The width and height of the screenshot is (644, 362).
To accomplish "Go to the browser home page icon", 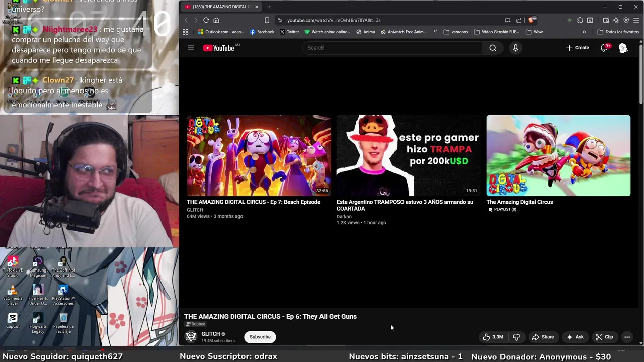I will (x=216, y=20).
